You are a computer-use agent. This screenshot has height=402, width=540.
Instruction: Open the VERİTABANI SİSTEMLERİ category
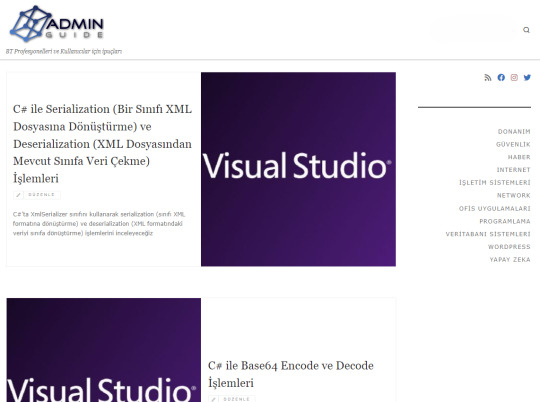(x=488, y=234)
